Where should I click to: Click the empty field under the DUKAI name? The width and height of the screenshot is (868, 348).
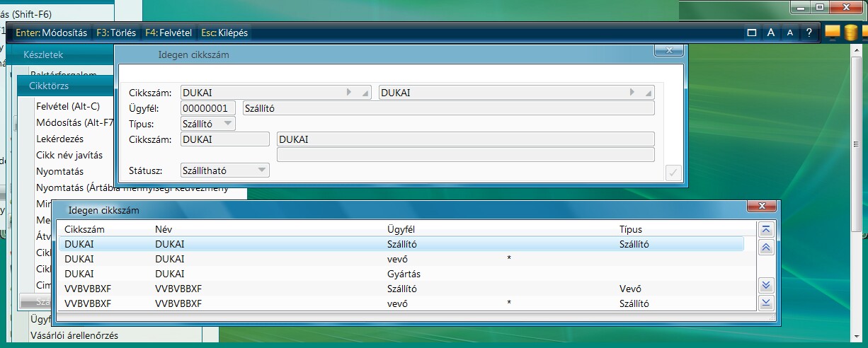point(465,155)
